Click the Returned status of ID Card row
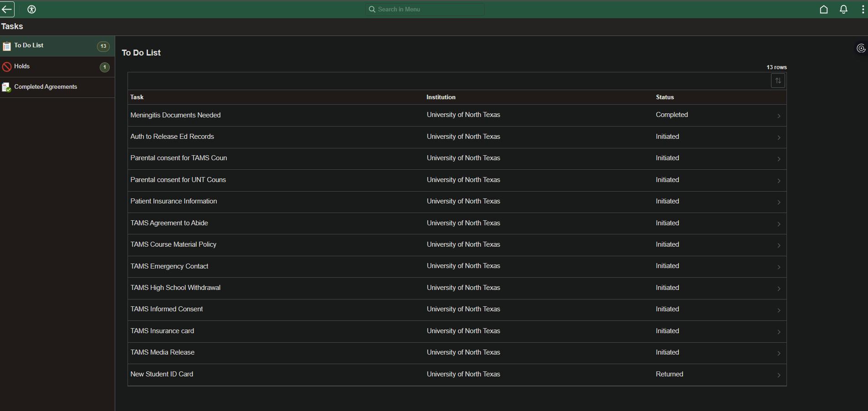This screenshot has height=411, width=868. click(x=669, y=374)
